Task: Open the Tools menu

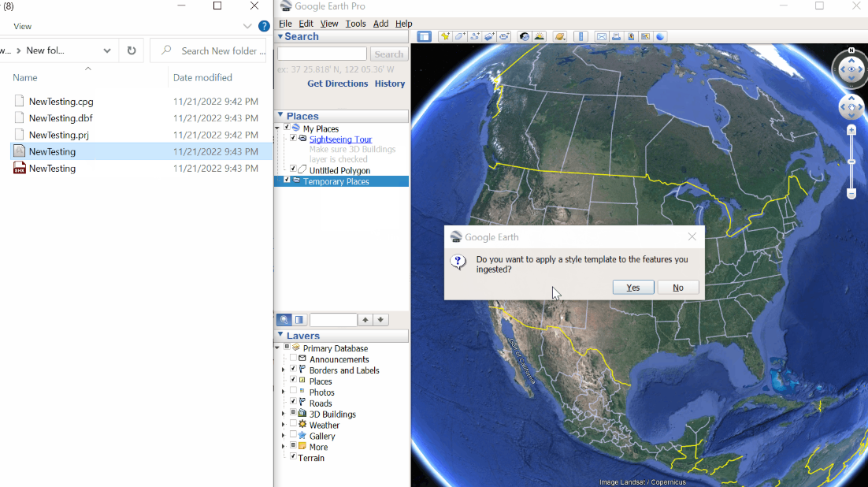Action: (356, 23)
